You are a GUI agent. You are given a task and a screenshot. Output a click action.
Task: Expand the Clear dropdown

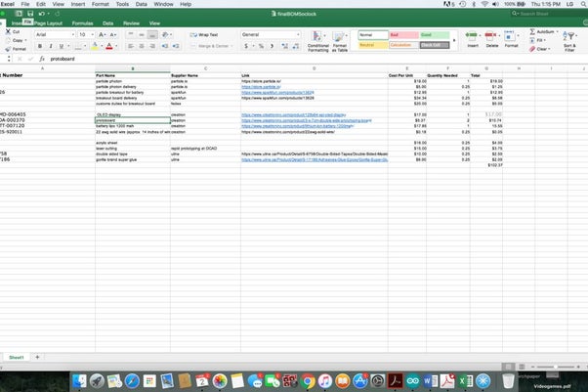549,49
